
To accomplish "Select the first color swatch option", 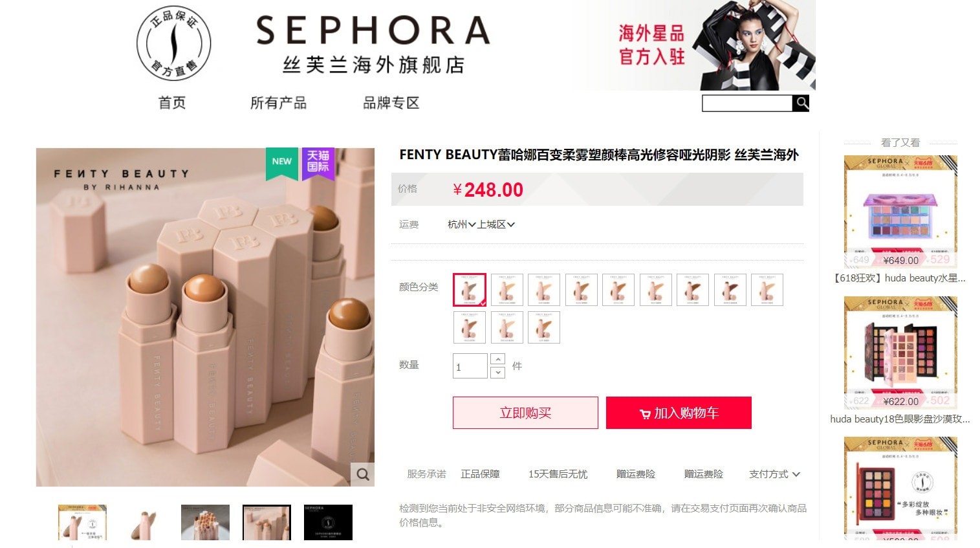I will point(470,289).
